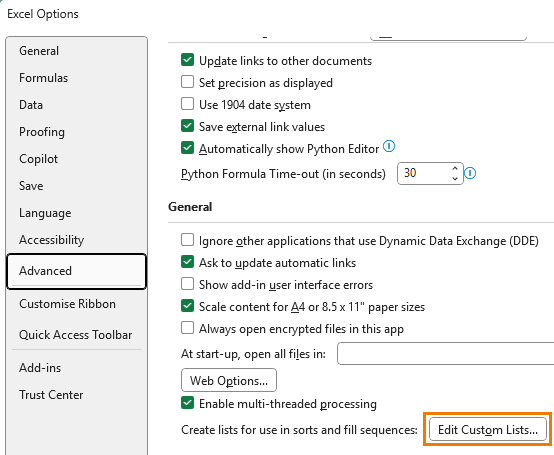Image resolution: width=554 pixels, height=455 pixels.
Task: Open the General options category
Action: (x=77, y=51)
